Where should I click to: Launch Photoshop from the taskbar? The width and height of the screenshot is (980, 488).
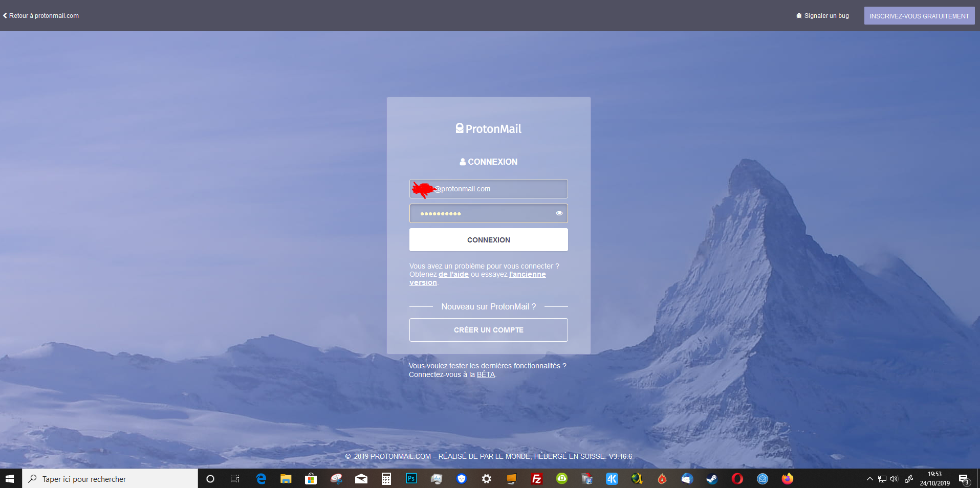(411, 479)
